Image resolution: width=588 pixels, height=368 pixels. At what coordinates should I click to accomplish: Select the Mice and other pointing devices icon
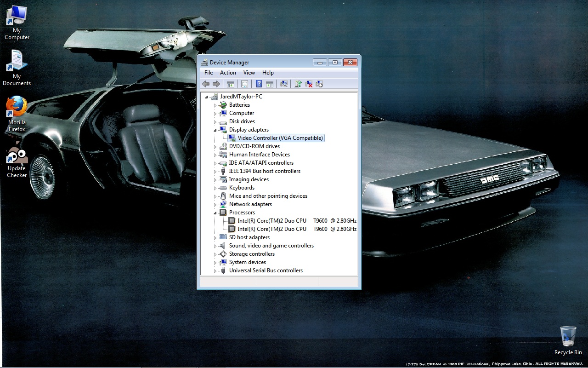(223, 196)
